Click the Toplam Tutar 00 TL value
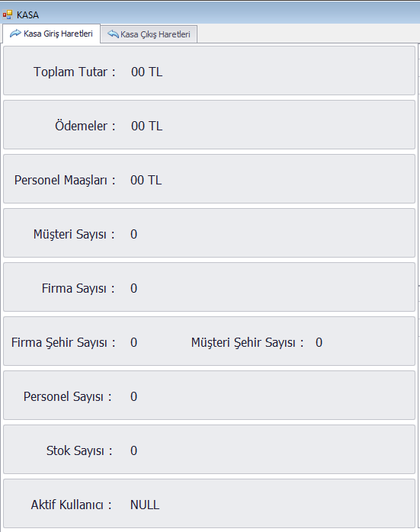 click(146, 72)
